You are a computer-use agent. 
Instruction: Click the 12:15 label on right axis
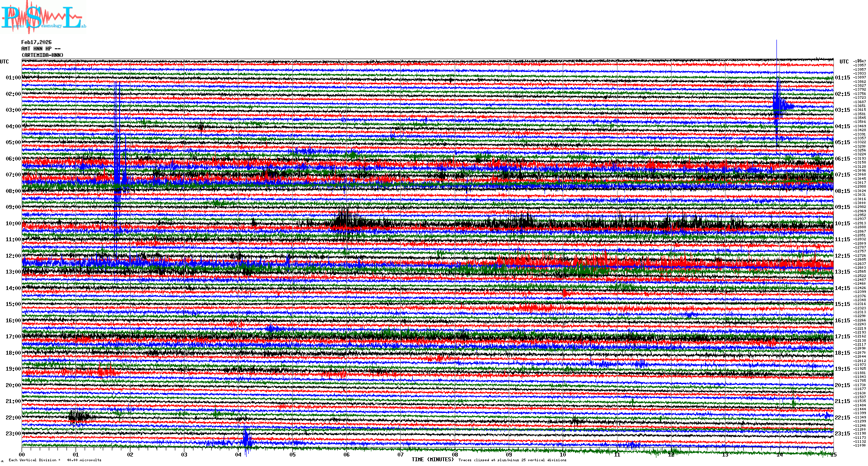[842, 256]
